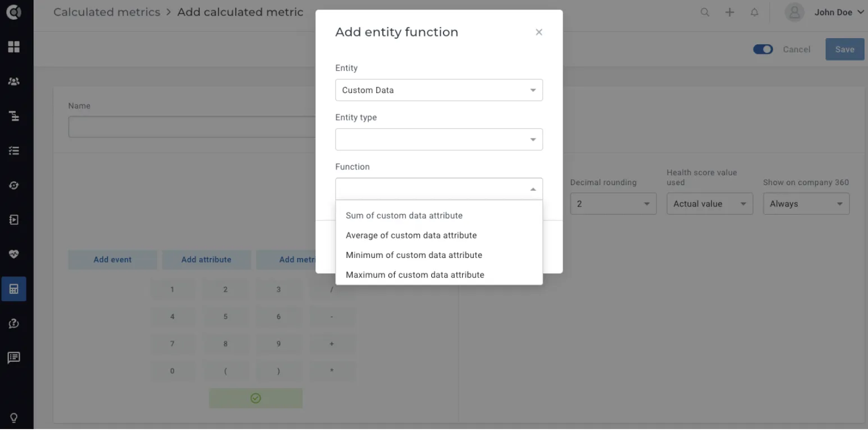Select Minimum of custom data attribute
Image resolution: width=868 pixels, height=433 pixels.
click(439, 255)
